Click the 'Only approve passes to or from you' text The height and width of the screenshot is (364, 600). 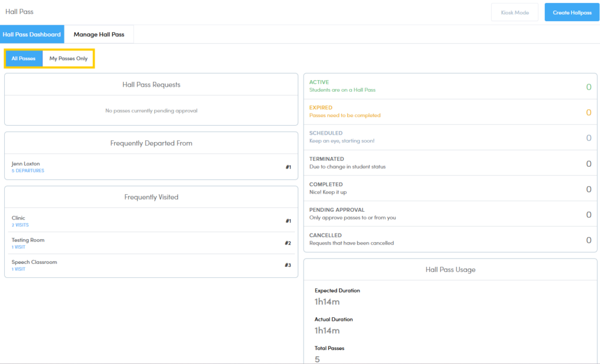(x=352, y=218)
